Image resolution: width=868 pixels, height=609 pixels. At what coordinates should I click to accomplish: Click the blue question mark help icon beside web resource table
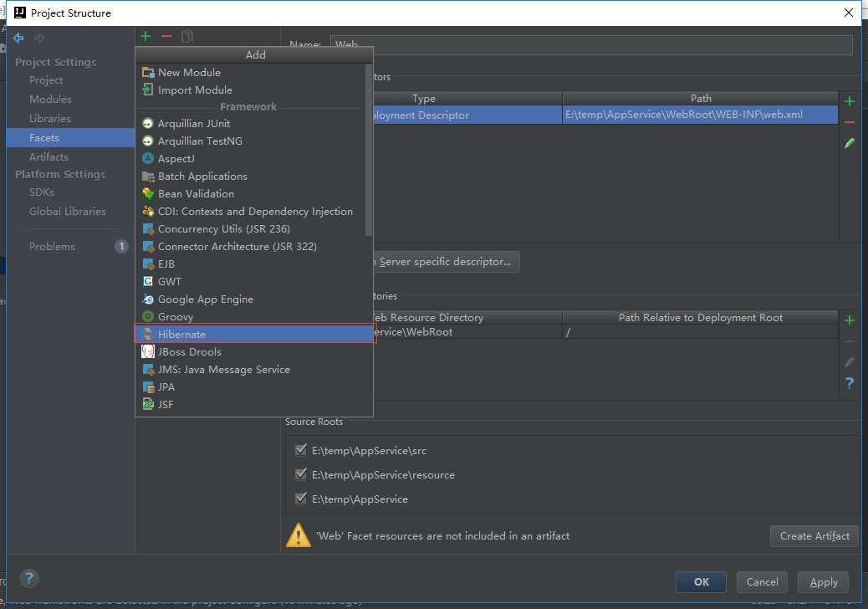pyautogui.click(x=849, y=382)
